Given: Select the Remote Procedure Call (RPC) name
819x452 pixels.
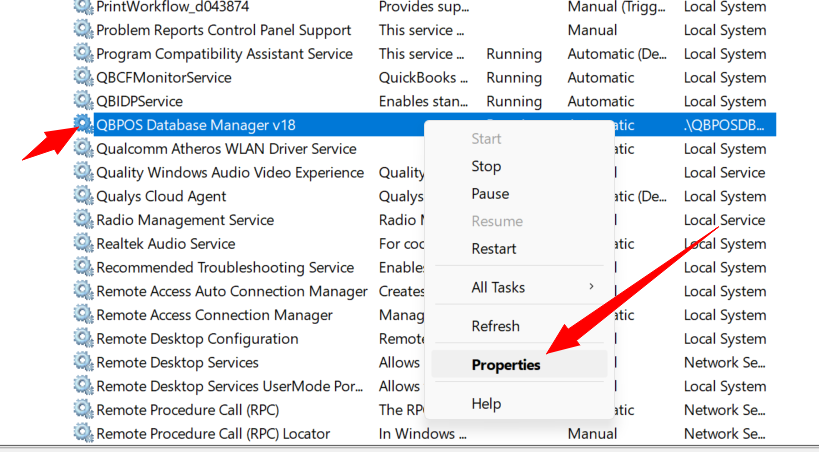Looking at the screenshot, I should point(188,410).
